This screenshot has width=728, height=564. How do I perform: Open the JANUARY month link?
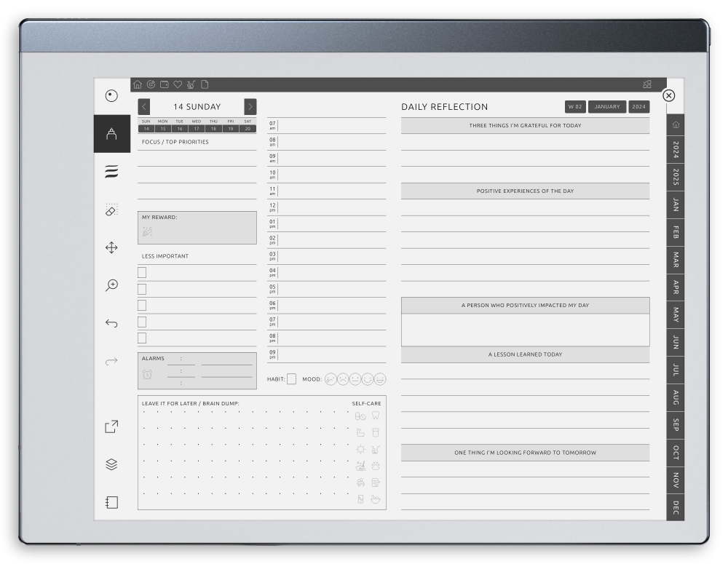(x=607, y=107)
